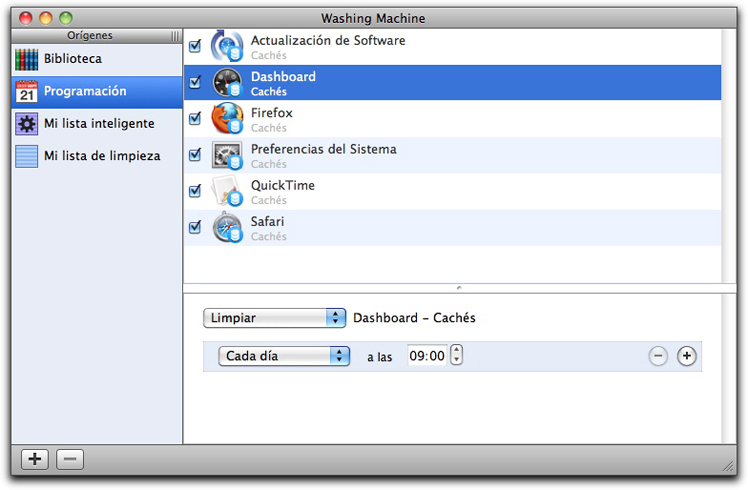The image size is (748, 490).
Task: Open the Cada día frequency dropdown
Action: [284, 356]
